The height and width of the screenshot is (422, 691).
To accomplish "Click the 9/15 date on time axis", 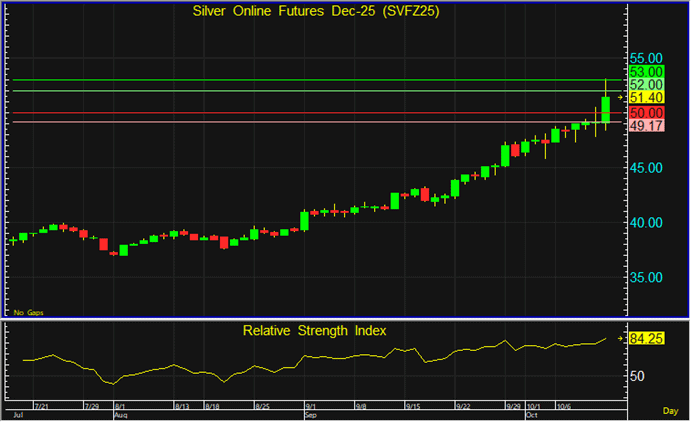I will [412, 406].
